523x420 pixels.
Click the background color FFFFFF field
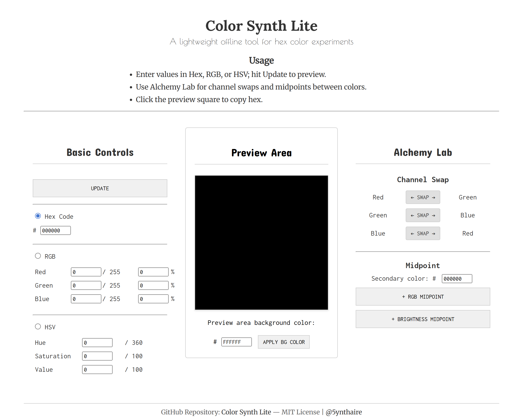tap(236, 342)
